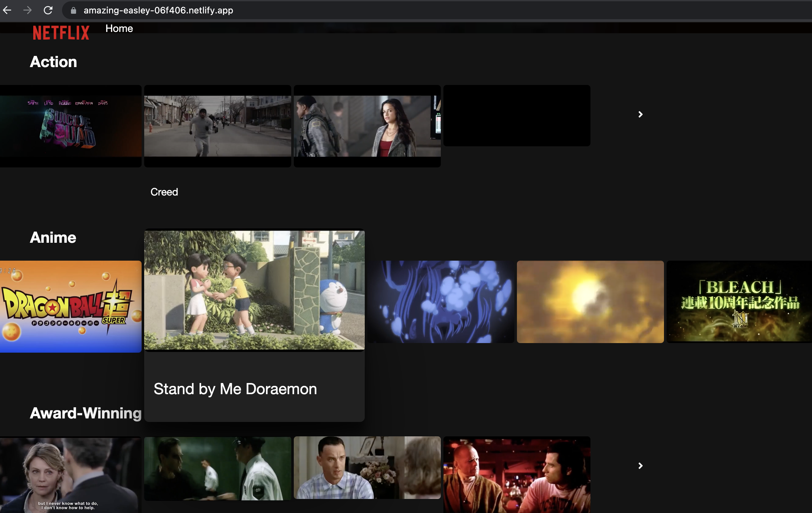Image resolution: width=812 pixels, height=513 pixels.
Task: Open the Forrest Gump style thumbnail
Action: click(367, 468)
